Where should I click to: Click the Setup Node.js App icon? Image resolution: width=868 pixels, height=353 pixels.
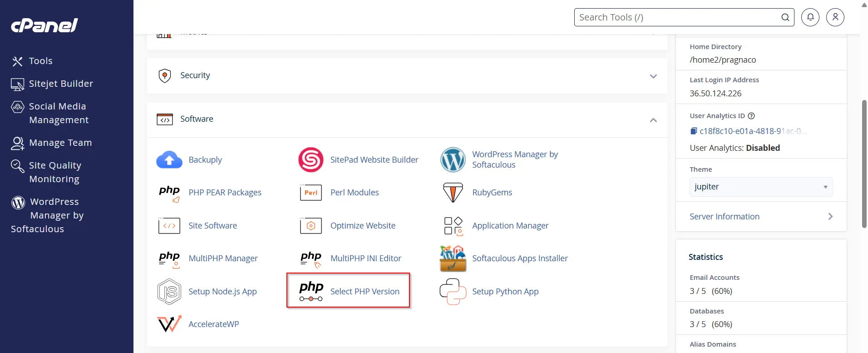coord(169,292)
